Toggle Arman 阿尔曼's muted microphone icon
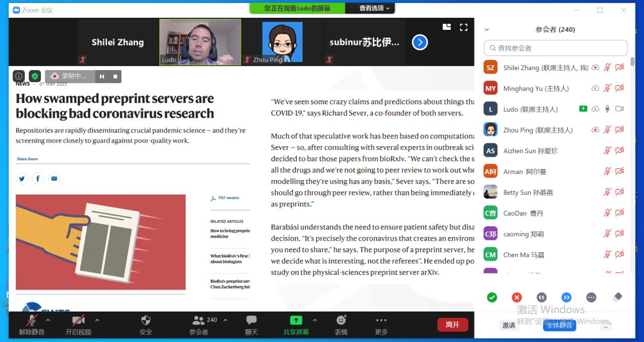The image size is (644, 342). (607, 172)
